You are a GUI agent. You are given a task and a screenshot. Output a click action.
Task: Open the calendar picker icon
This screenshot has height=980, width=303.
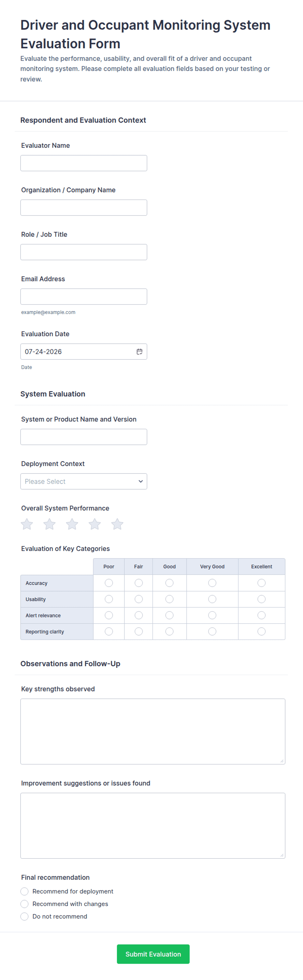click(139, 352)
